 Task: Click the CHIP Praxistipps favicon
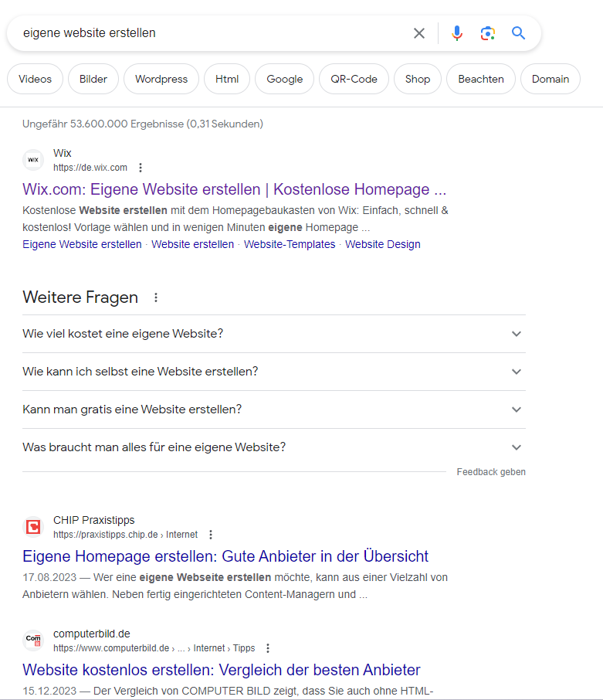pos(33,527)
